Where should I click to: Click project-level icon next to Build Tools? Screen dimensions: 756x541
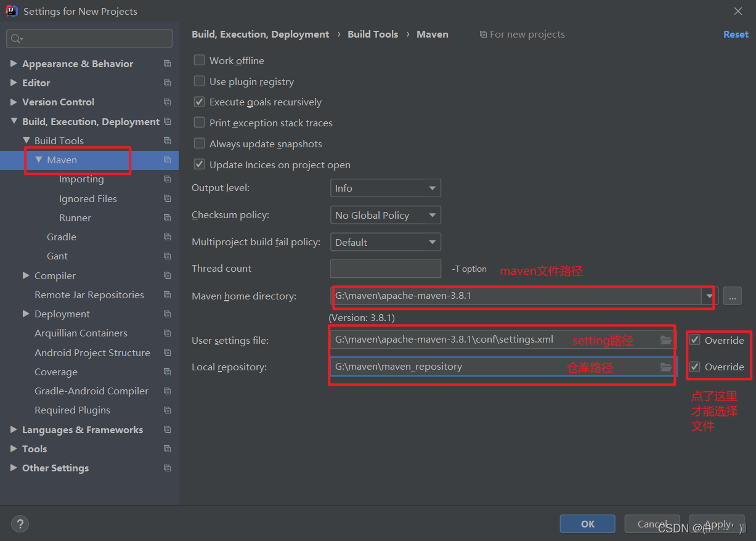167,140
